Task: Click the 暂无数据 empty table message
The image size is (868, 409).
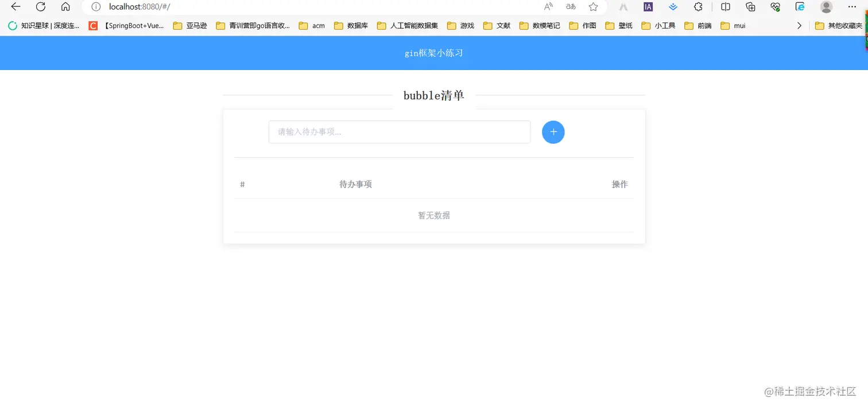Action: [434, 215]
